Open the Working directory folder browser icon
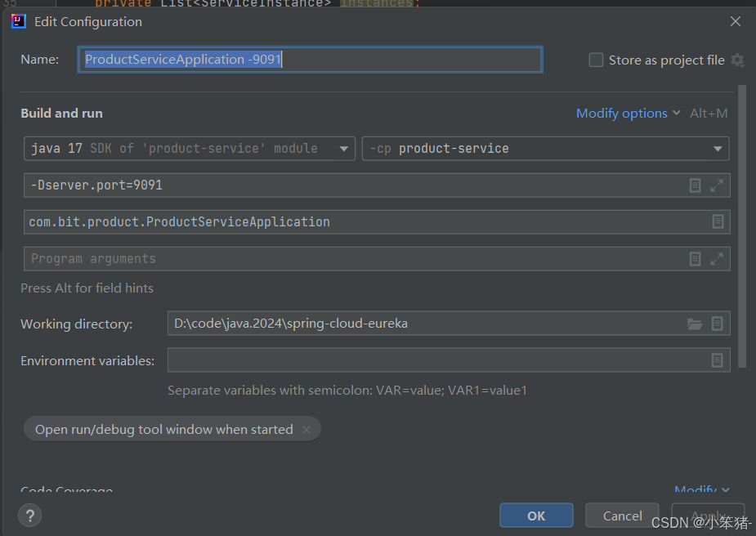756x536 pixels. (695, 324)
